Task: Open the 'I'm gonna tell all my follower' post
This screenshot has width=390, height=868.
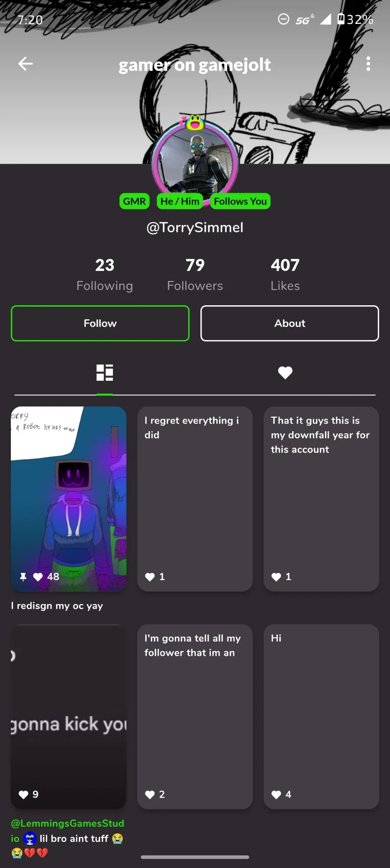Action: [x=195, y=716]
